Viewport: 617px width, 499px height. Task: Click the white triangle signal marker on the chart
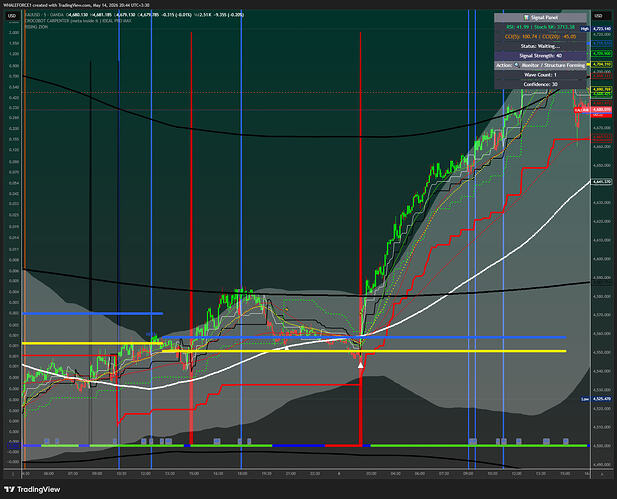(x=360, y=365)
